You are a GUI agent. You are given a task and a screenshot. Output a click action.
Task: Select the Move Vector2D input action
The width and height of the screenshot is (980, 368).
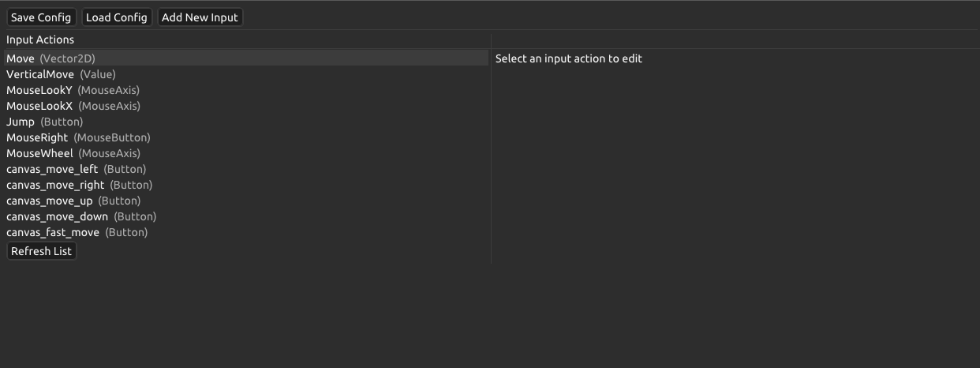point(50,58)
